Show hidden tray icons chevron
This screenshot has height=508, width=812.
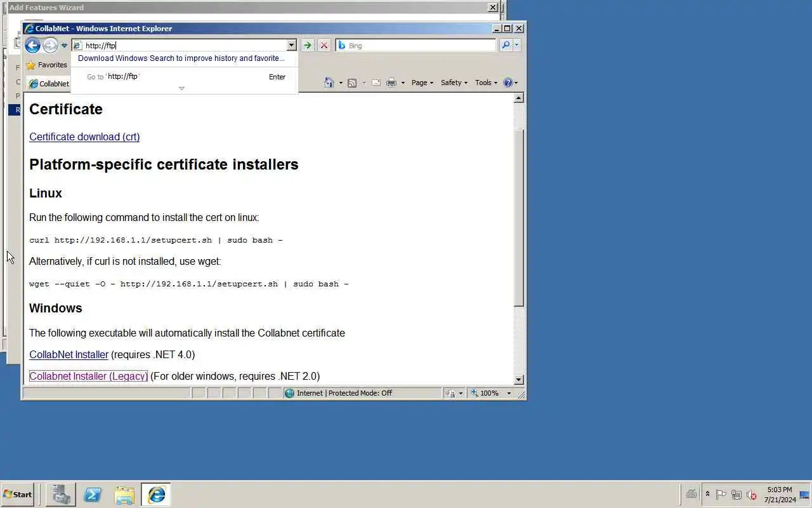coord(707,494)
